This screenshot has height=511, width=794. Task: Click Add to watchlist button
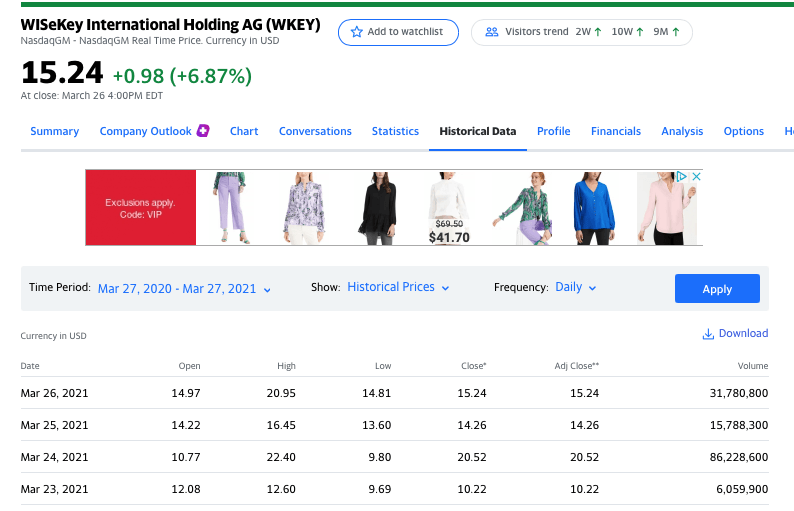(399, 32)
